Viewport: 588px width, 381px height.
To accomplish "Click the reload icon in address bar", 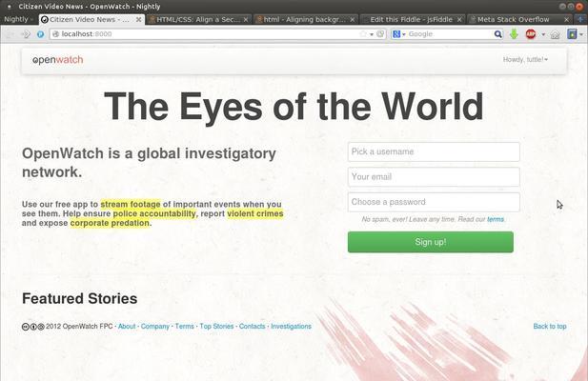I will [x=380, y=34].
